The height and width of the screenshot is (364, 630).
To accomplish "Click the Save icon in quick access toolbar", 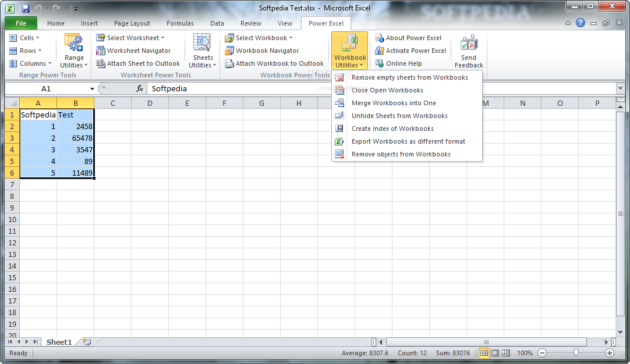I will [x=26, y=8].
